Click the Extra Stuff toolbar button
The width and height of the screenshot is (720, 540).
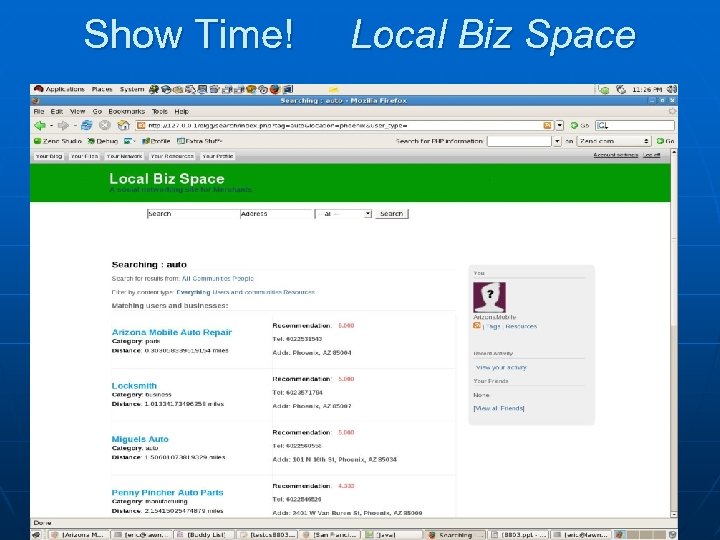(x=199, y=141)
